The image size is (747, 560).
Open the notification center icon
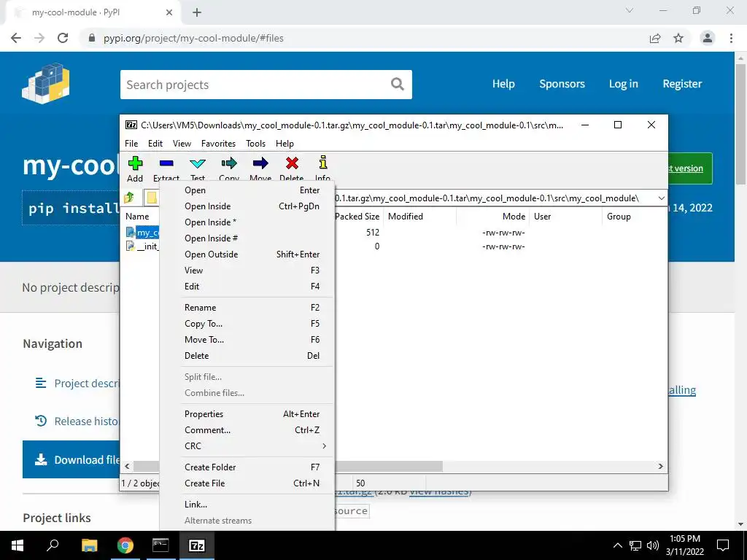723,545
